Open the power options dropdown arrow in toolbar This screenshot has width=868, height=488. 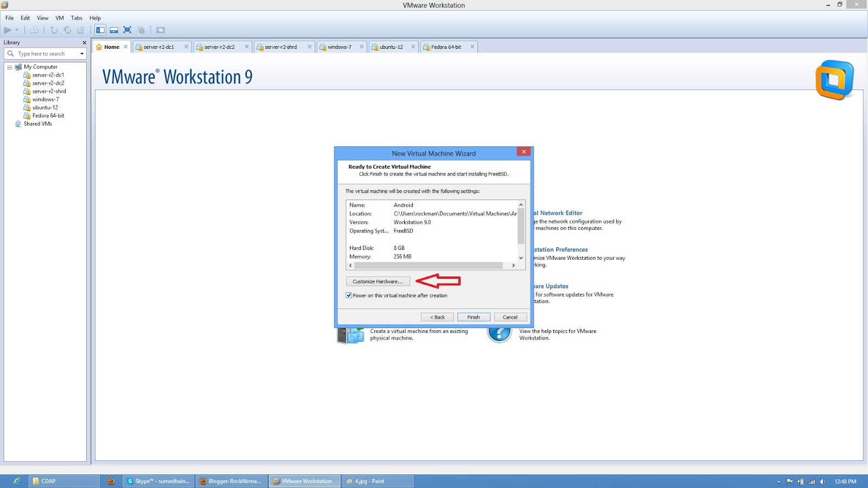coord(17,30)
